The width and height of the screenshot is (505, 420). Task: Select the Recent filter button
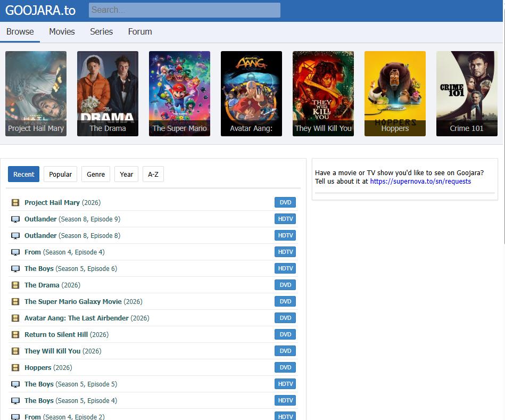click(23, 174)
